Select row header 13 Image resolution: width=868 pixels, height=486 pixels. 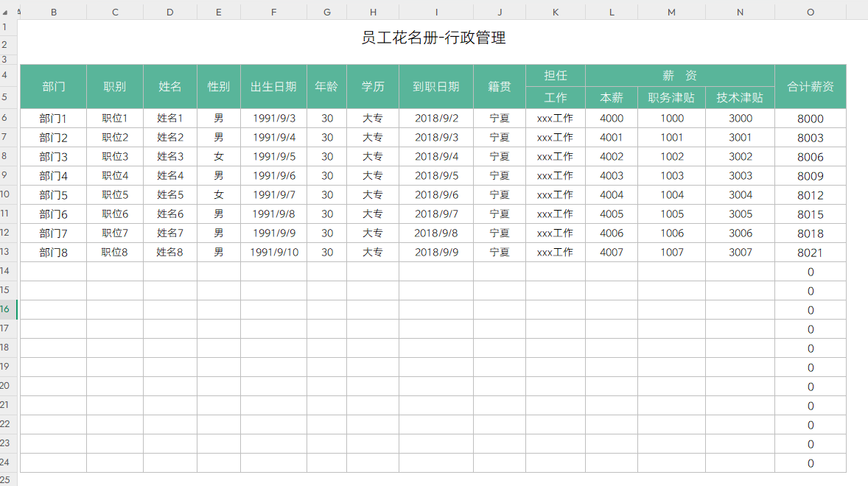(x=7, y=252)
